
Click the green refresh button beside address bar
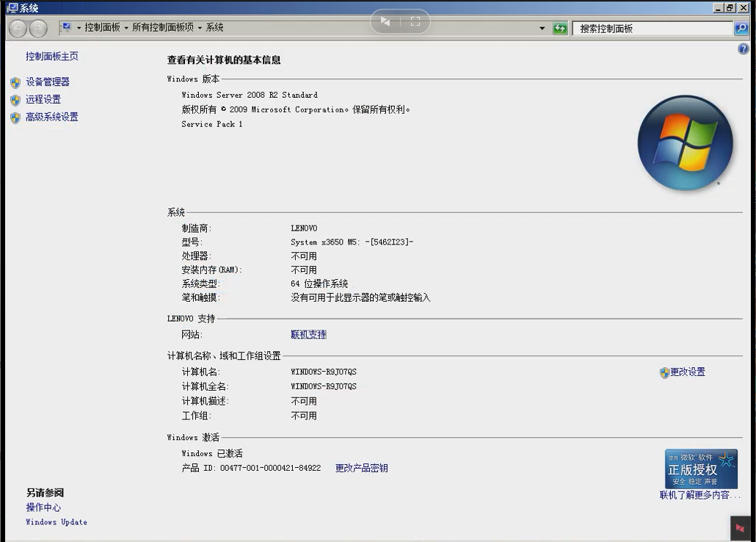[560, 29]
